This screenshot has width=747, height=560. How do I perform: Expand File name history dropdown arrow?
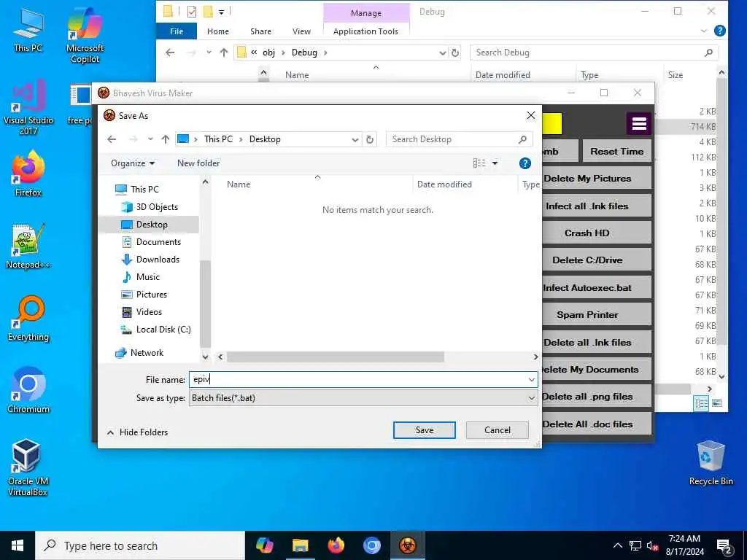[531, 379]
